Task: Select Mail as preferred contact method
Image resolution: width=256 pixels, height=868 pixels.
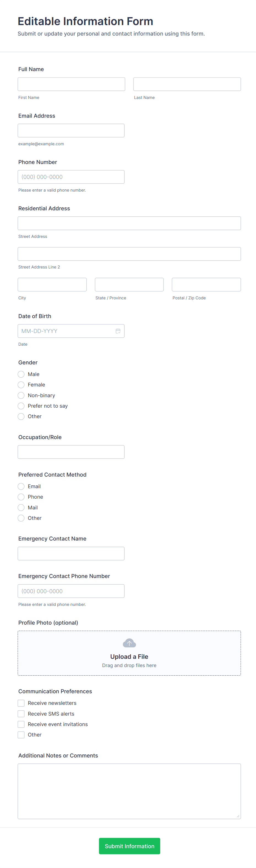Action: [x=21, y=507]
